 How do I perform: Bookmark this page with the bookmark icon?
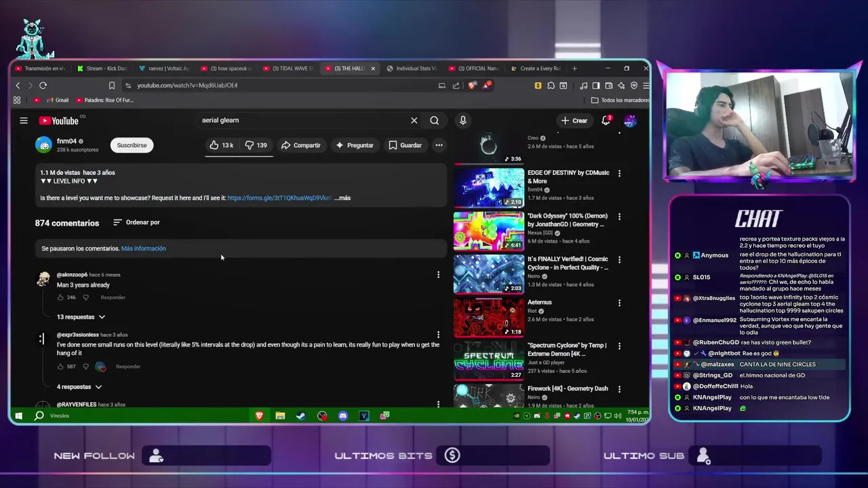point(112,85)
